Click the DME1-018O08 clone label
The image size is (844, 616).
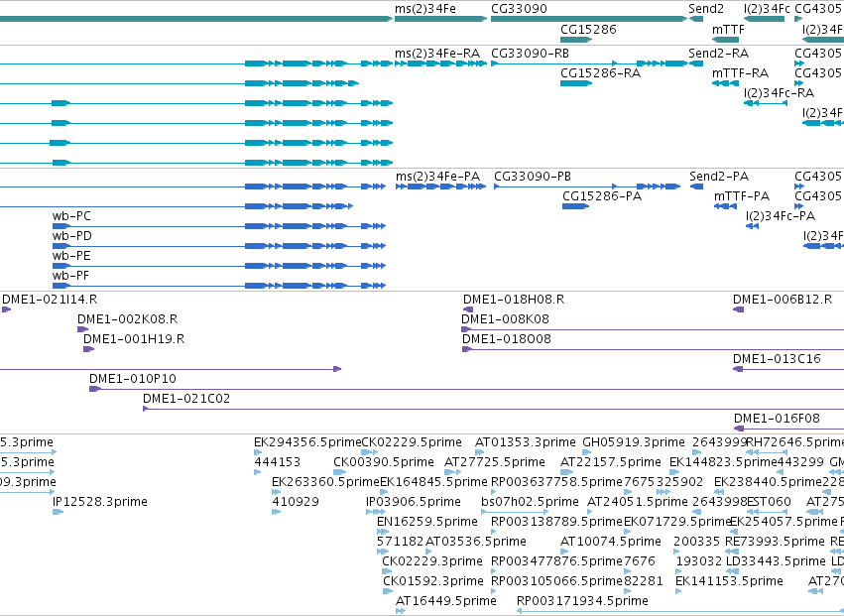pyautogui.click(x=507, y=339)
